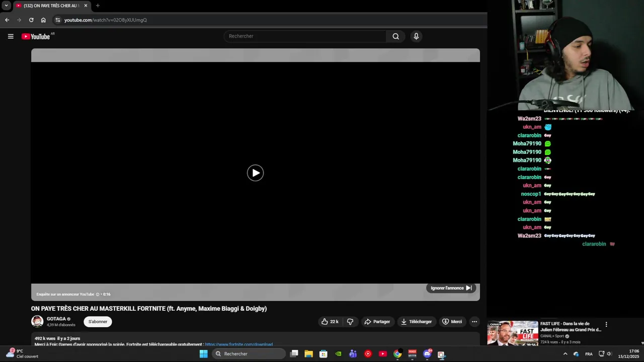This screenshot has width=644, height=362.
Task: Open the GOTAGA channel avatar
Action: click(37, 321)
